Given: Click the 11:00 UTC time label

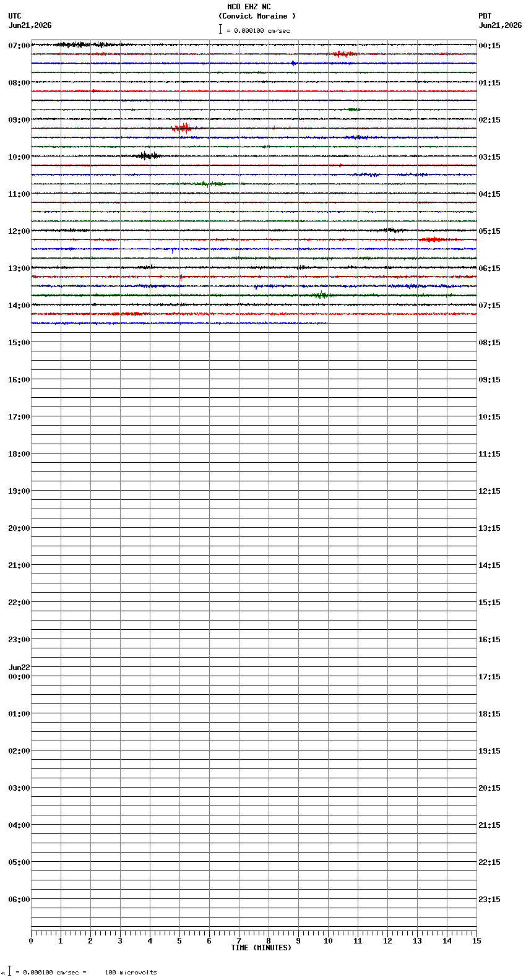Looking at the screenshot, I should tap(19, 194).
